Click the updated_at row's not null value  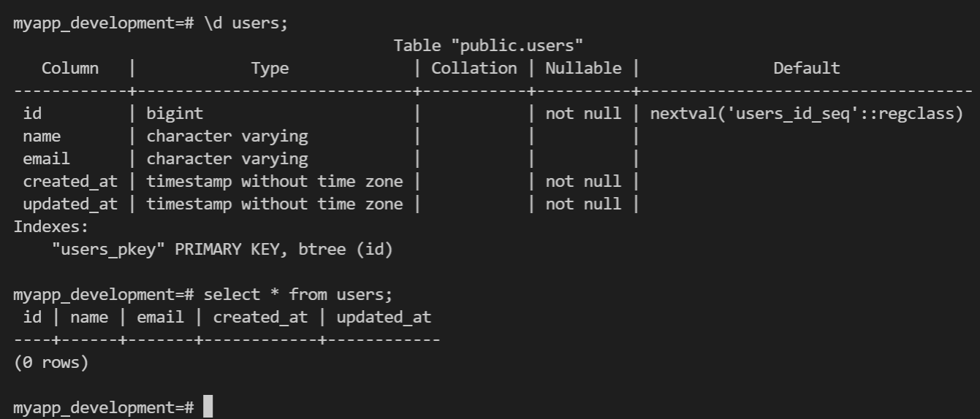(x=583, y=204)
